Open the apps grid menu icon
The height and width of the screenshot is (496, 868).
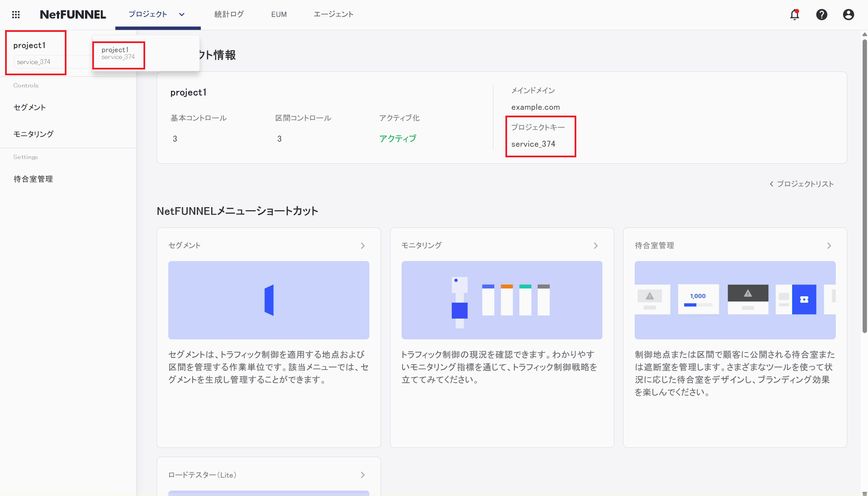(16, 14)
